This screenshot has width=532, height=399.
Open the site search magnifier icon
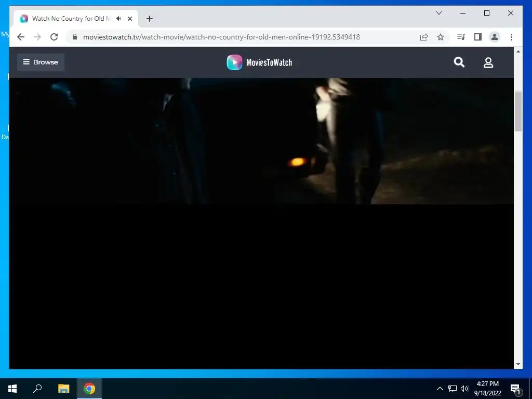pyautogui.click(x=459, y=62)
